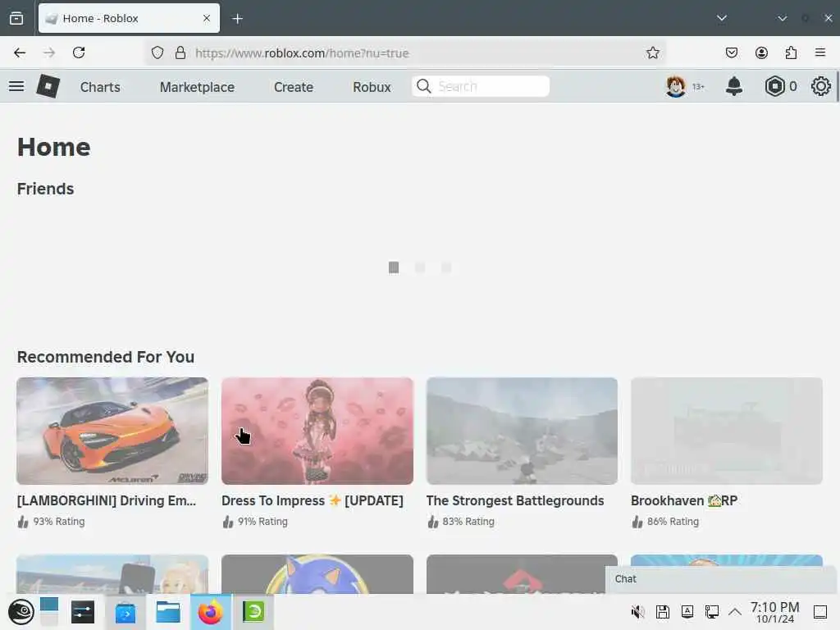Viewport: 840px width, 630px height.
Task: Open the Brookhaven RP thumbnail
Action: pos(727,431)
